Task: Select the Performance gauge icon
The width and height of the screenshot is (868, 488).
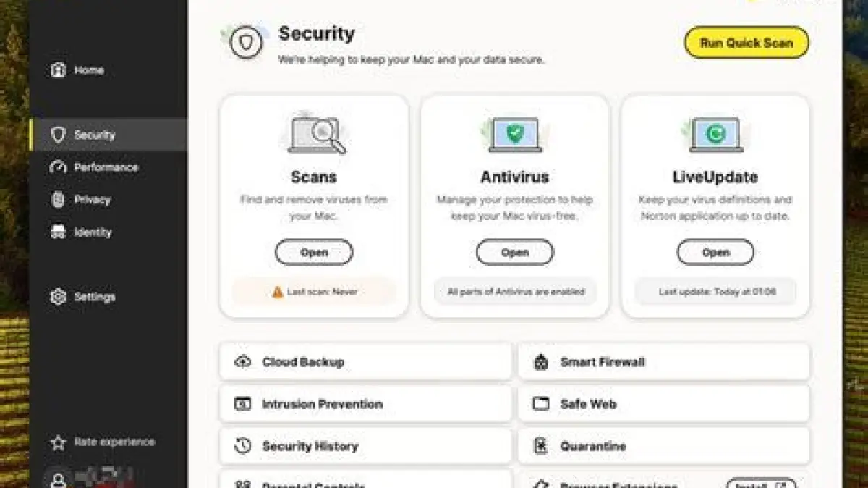Action: 59,167
